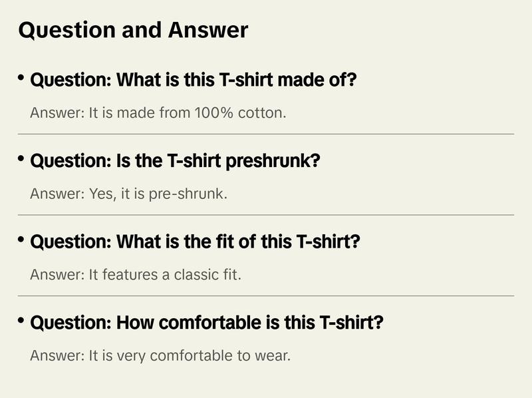Click the "Question and Answer" heading
This screenshot has height=398, width=532.
pos(133,31)
